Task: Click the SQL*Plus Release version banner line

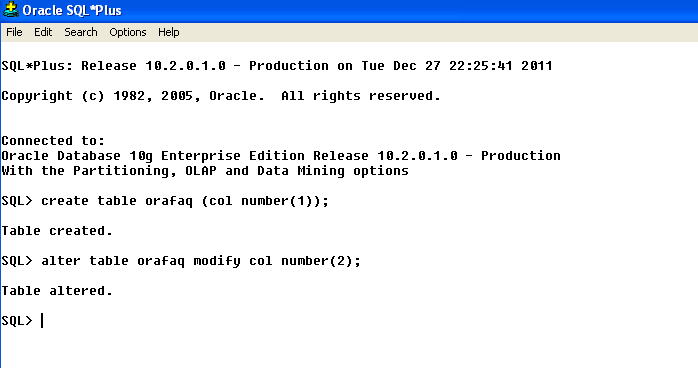Action: [x=277, y=66]
